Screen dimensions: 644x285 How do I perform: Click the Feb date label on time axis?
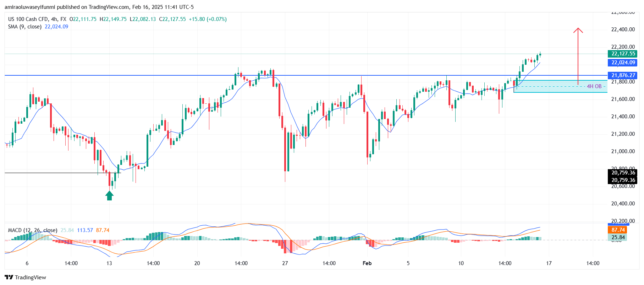tap(367, 263)
